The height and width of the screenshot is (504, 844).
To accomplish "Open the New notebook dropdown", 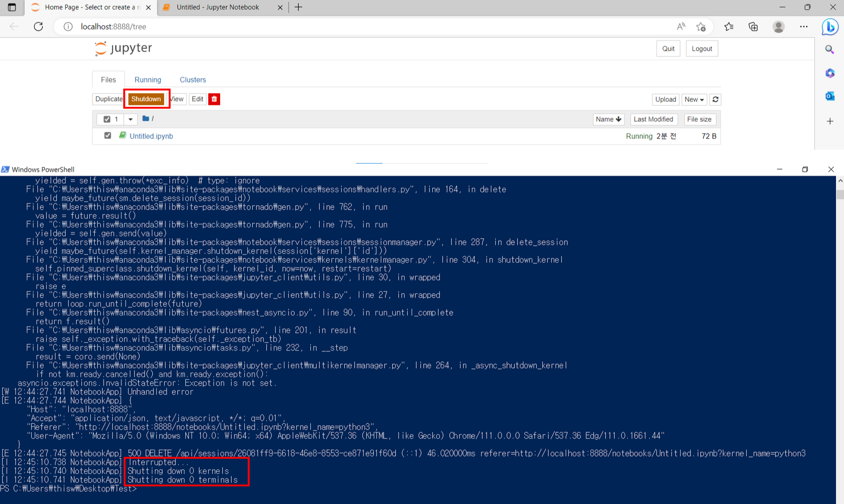I will click(694, 100).
